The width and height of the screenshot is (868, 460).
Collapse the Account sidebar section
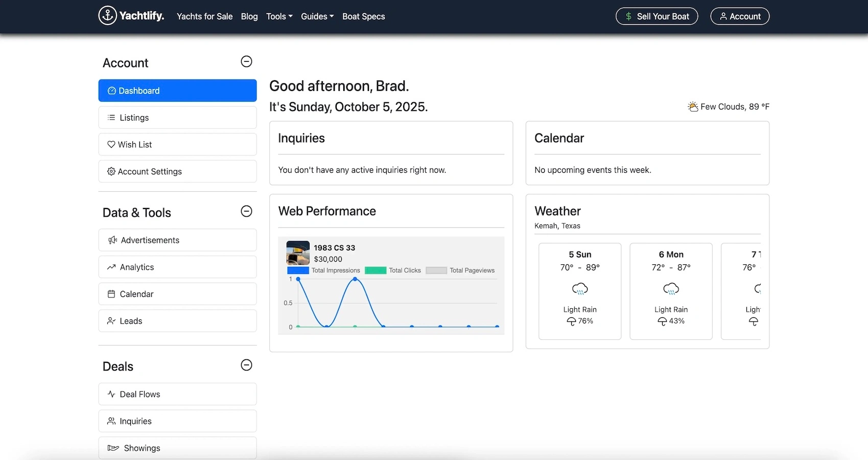point(246,62)
